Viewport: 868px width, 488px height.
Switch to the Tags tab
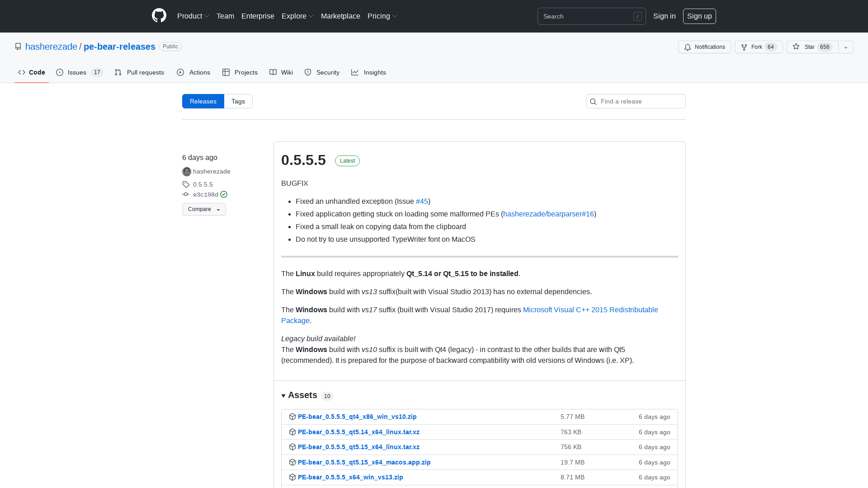coord(238,101)
